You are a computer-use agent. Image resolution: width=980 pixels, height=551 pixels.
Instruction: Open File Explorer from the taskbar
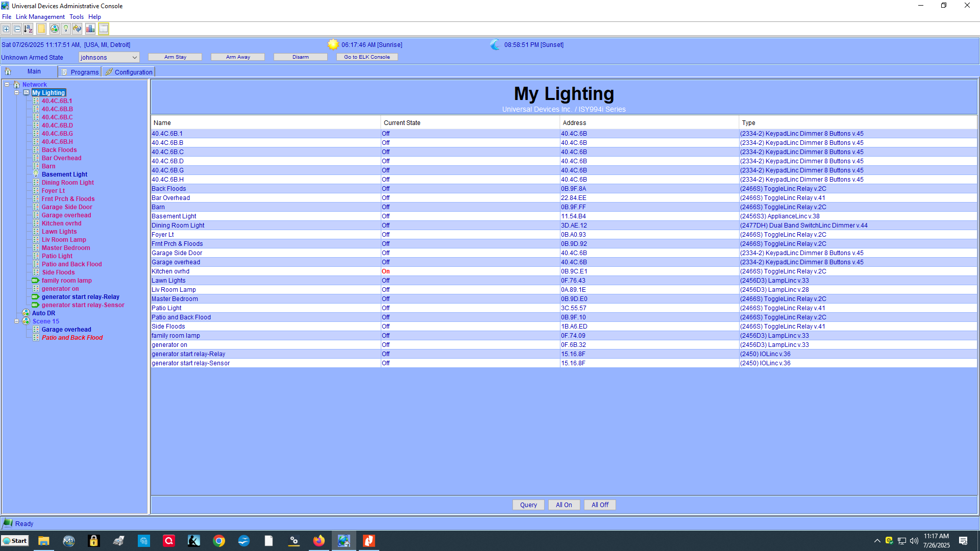click(x=44, y=541)
